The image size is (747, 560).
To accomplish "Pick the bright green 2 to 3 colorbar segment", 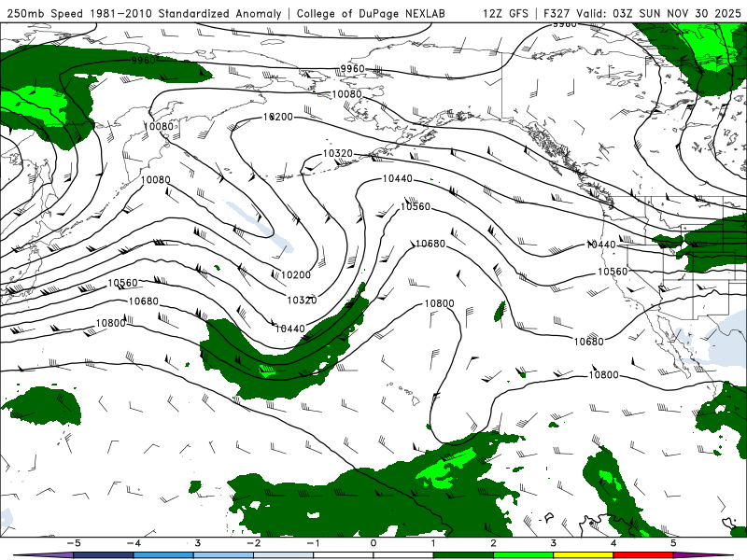I will 523,555.
